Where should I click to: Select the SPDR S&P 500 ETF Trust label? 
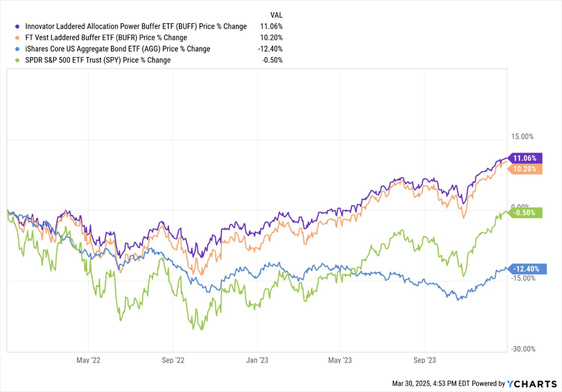(98, 60)
